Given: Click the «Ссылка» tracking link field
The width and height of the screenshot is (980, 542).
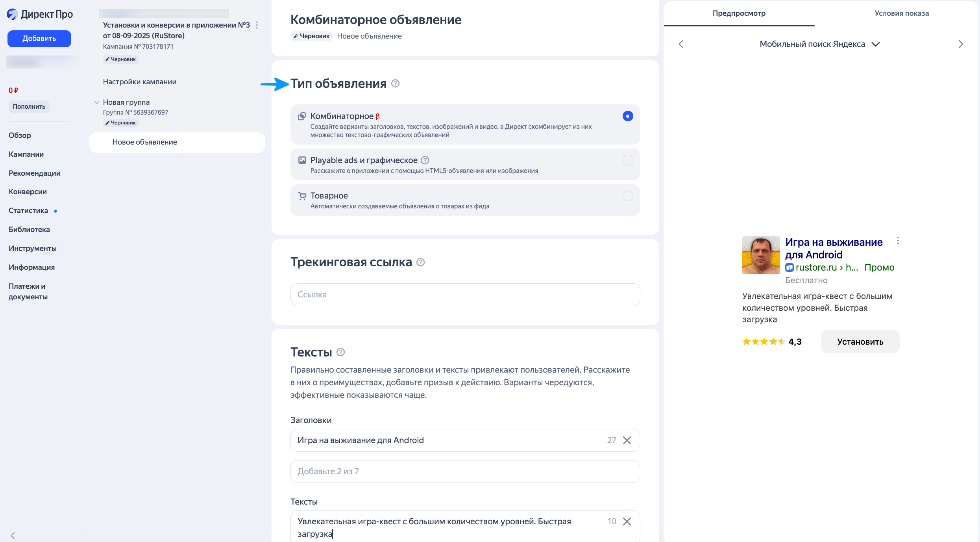Looking at the screenshot, I should pyautogui.click(x=465, y=294).
